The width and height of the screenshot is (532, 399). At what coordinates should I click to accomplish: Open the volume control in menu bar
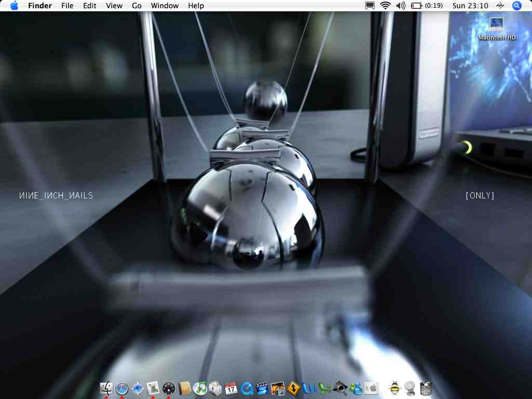click(x=401, y=6)
